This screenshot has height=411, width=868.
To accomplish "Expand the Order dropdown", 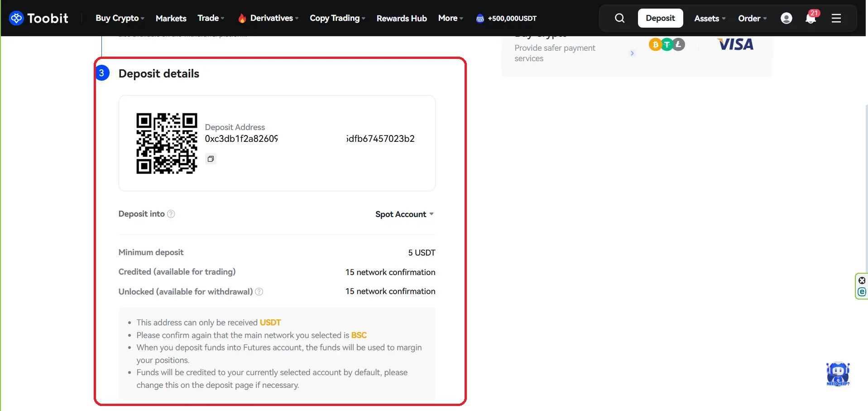I will 752,19.
